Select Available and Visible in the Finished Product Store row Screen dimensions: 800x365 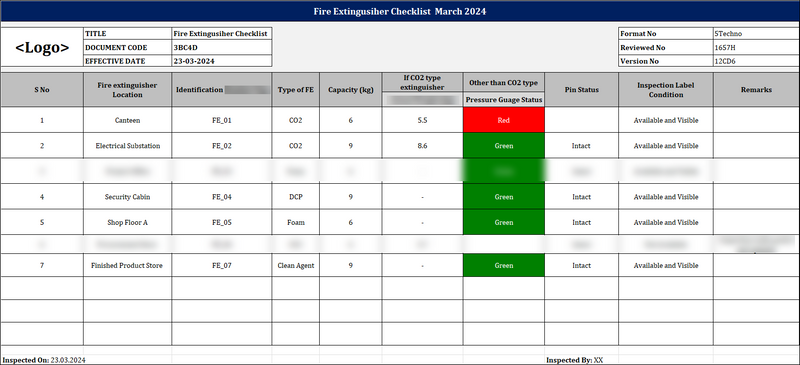click(x=666, y=265)
